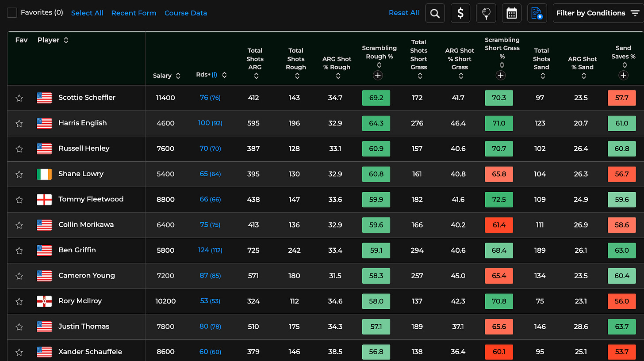The width and height of the screenshot is (644, 361).
Task: Open the calendar date icon
Action: point(512,13)
